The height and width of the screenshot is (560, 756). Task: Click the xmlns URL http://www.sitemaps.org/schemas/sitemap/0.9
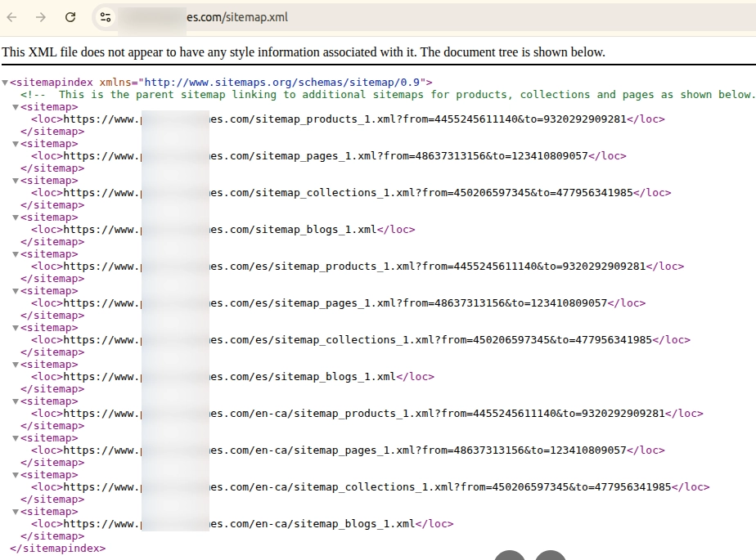point(282,83)
